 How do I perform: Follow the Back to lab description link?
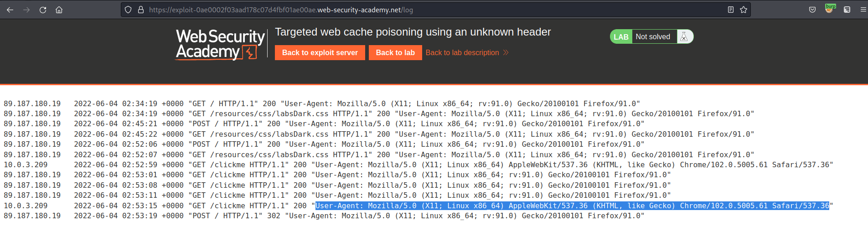tap(462, 53)
